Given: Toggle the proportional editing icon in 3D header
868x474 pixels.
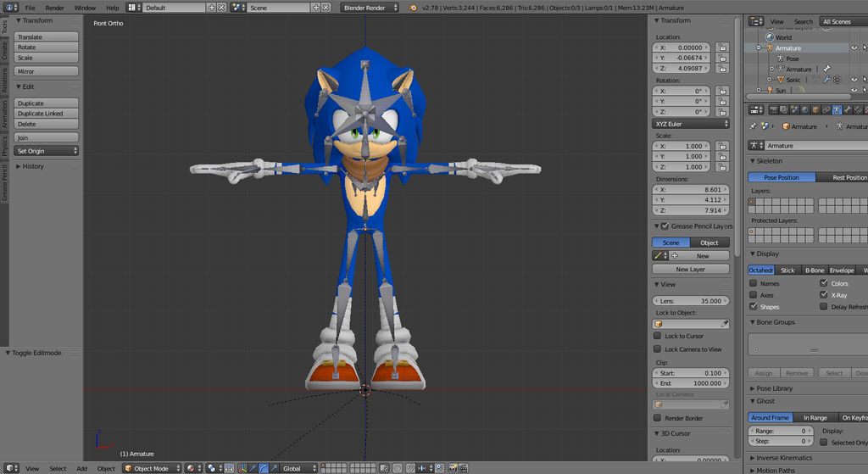Looking at the screenshot, I should point(397,468).
